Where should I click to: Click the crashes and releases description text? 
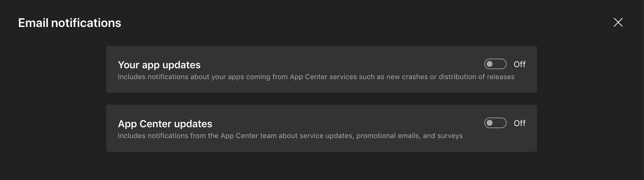point(316,77)
